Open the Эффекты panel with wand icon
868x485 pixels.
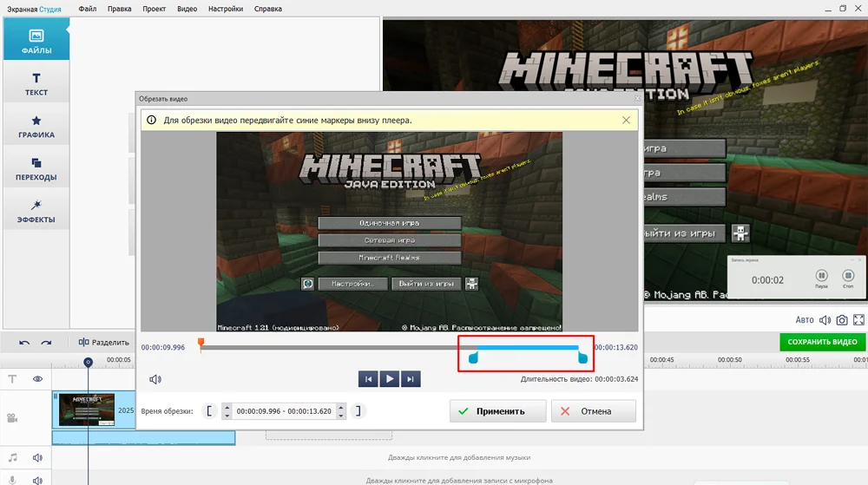(x=36, y=212)
